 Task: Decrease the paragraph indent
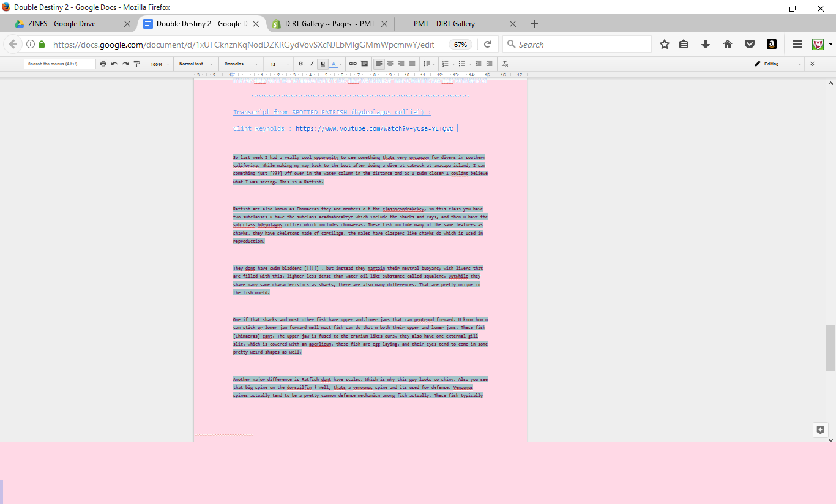pyautogui.click(x=478, y=64)
